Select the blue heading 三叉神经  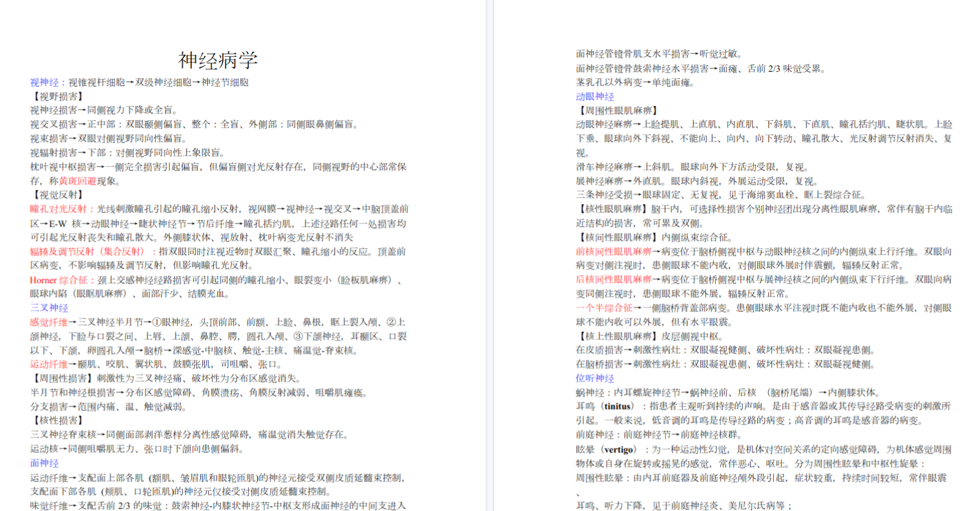coord(48,308)
